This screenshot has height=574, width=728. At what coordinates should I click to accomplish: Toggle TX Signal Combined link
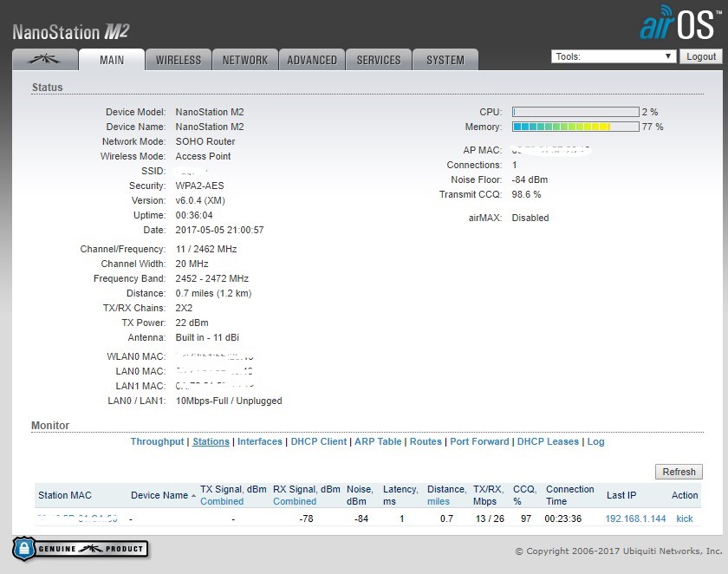click(222, 501)
